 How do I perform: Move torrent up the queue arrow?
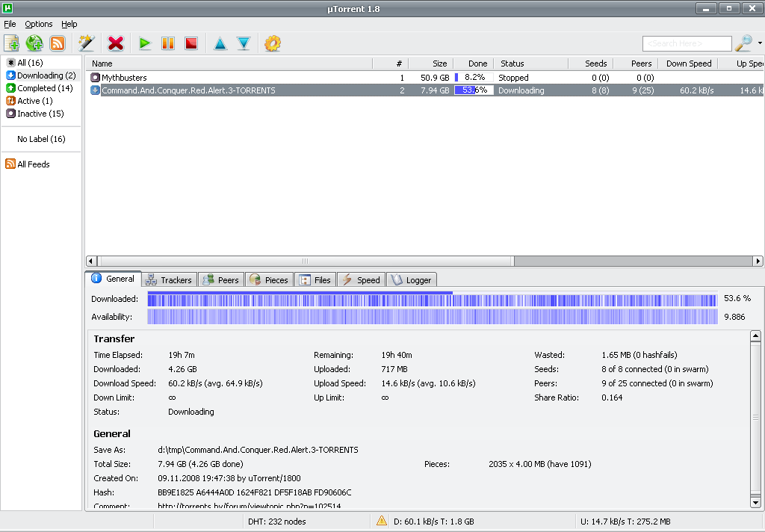220,43
